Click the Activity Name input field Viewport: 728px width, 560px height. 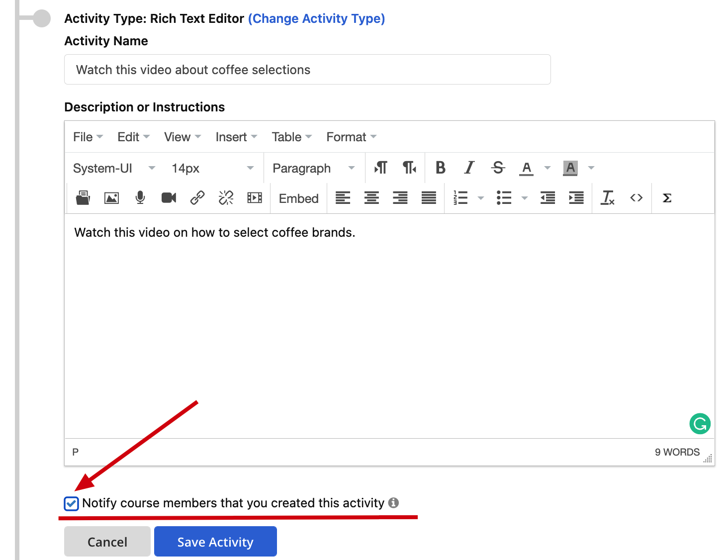[x=307, y=70]
